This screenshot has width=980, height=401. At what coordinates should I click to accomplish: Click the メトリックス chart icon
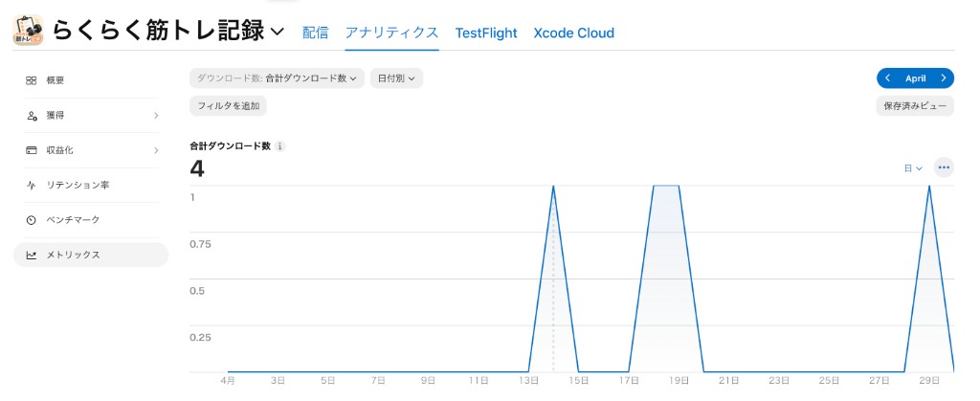click(32, 255)
